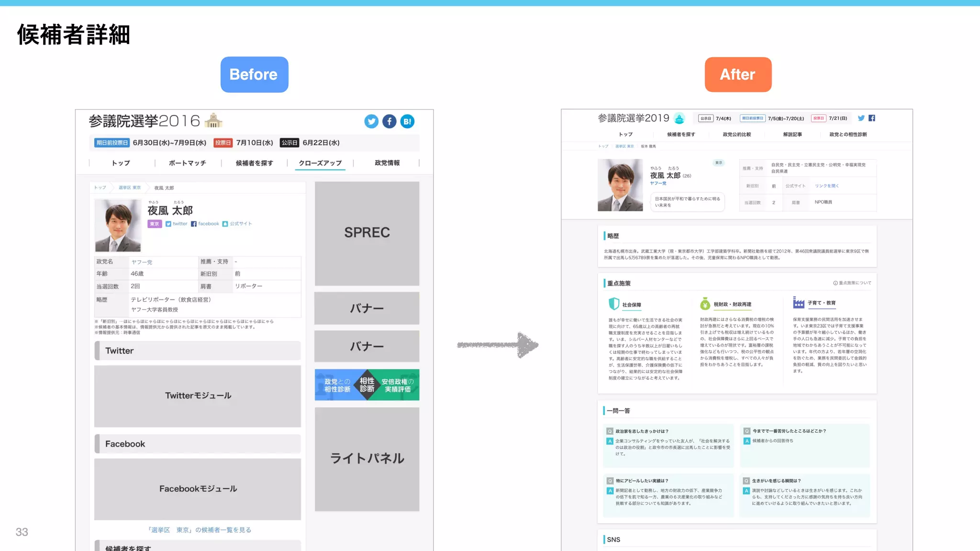
Task: Click 重点施策について help link
Action: (855, 283)
